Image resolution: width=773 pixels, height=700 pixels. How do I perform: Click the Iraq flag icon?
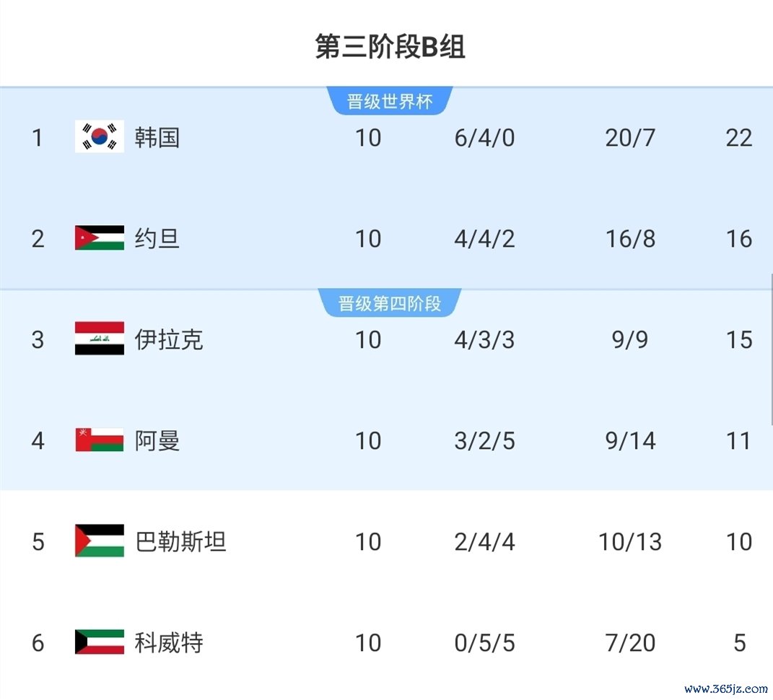click(x=100, y=338)
